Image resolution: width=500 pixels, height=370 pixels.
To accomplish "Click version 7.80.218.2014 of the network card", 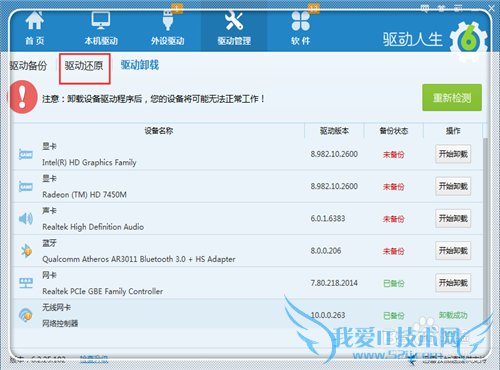I will click(x=334, y=283).
